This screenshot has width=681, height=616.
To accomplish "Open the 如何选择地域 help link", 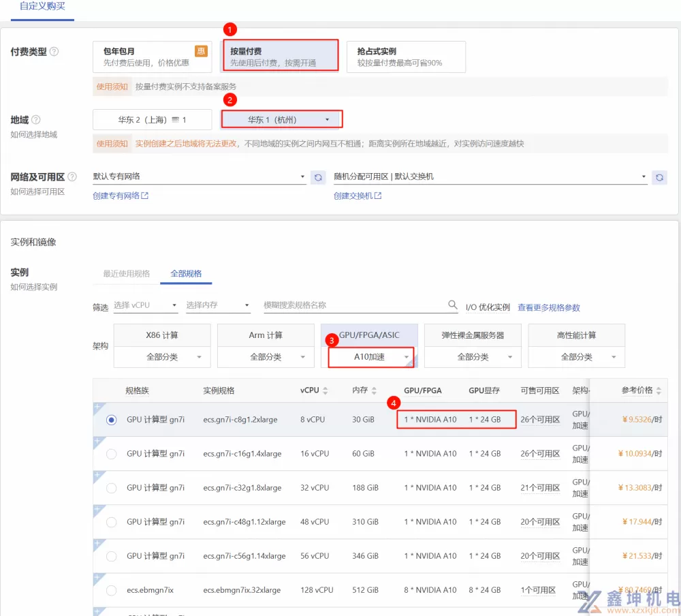I will coord(34,134).
